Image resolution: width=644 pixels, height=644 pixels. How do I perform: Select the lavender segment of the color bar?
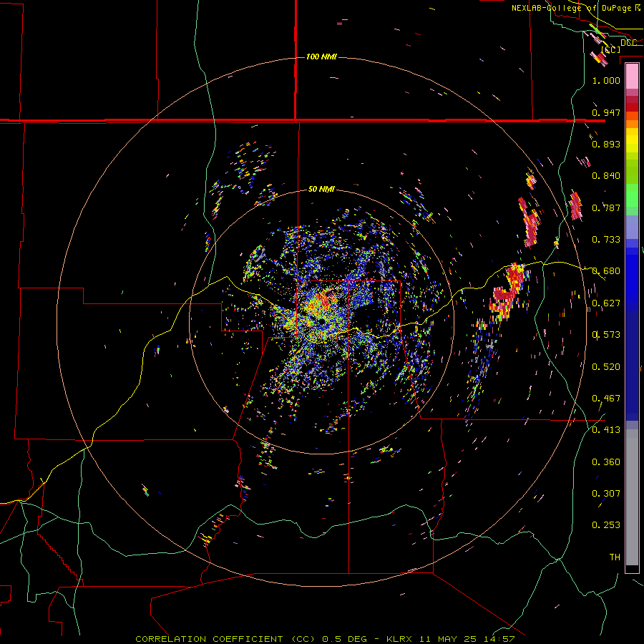click(x=632, y=228)
